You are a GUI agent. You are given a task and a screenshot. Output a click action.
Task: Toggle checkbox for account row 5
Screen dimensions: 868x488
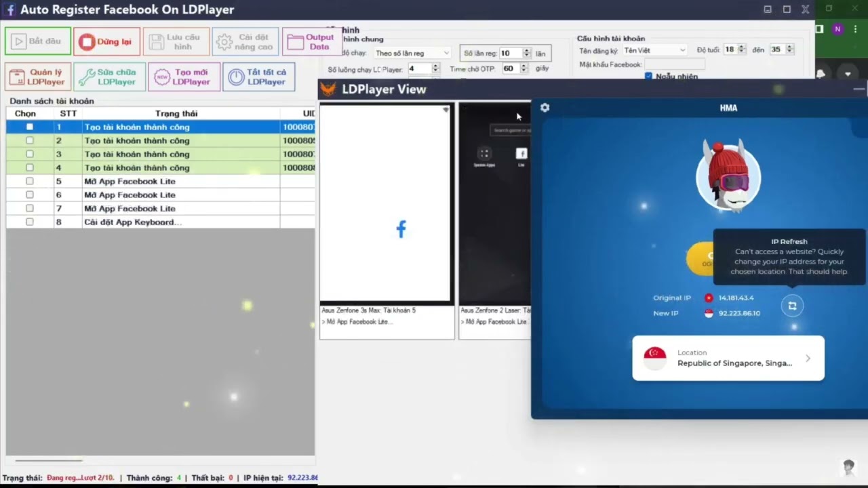tap(29, 181)
